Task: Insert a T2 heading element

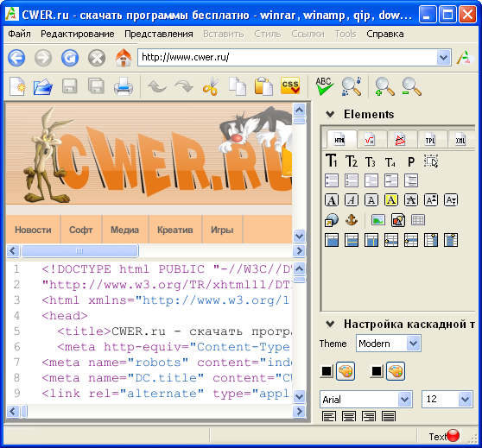Action: [352, 161]
